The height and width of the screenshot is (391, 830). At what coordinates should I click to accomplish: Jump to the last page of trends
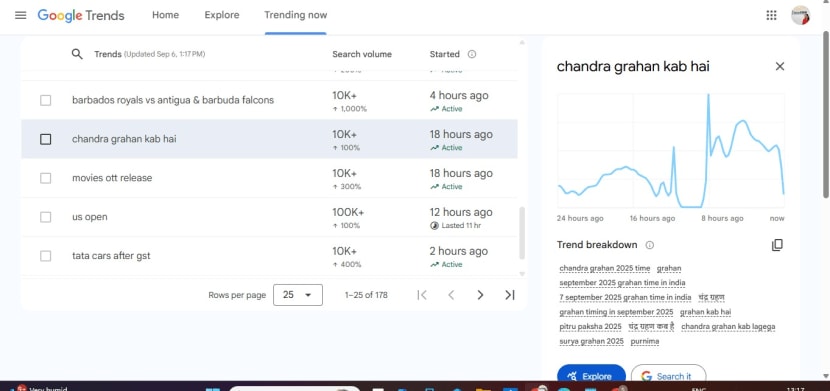[x=510, y=295]
